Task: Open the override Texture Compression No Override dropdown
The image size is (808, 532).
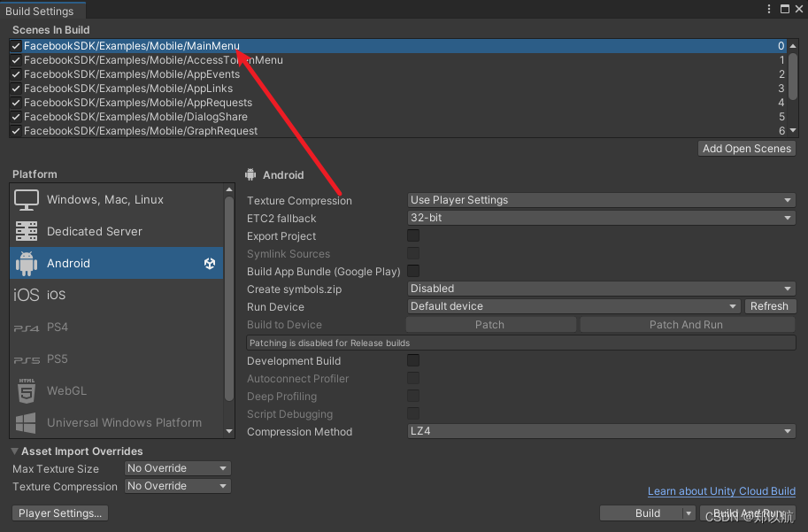Action: [x=177, y=486]
